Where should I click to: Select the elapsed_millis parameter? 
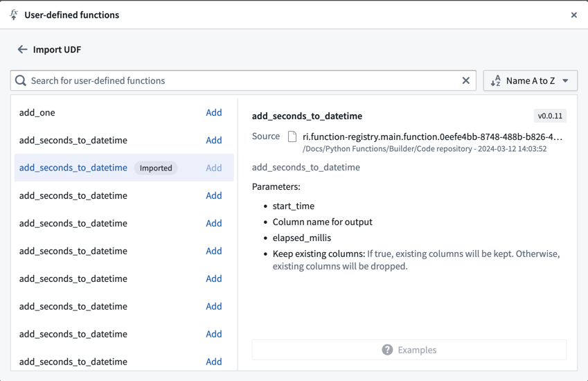click(x=302, y=238)
